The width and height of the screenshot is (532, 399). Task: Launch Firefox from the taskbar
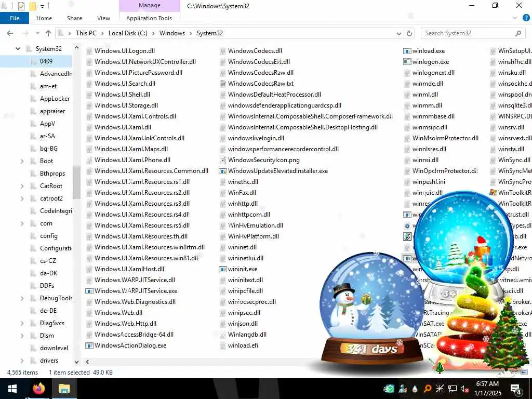(38, 389)
